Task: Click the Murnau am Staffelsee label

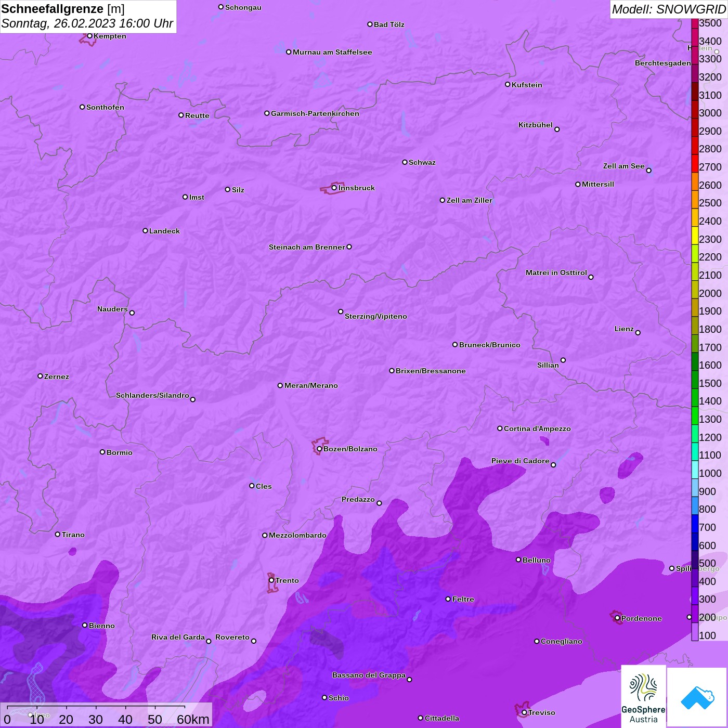Action: (332, 52)
